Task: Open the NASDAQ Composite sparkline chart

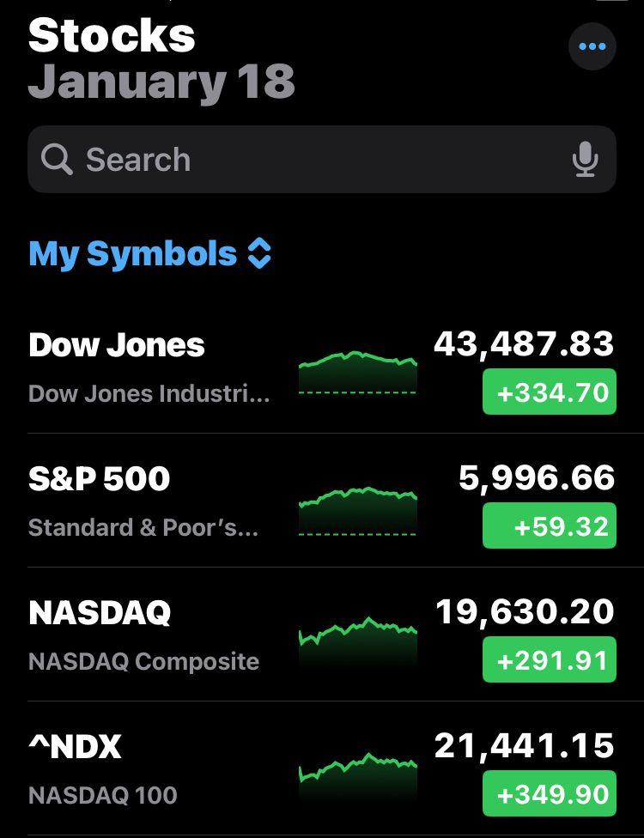Action: click(x=357, y=641)
